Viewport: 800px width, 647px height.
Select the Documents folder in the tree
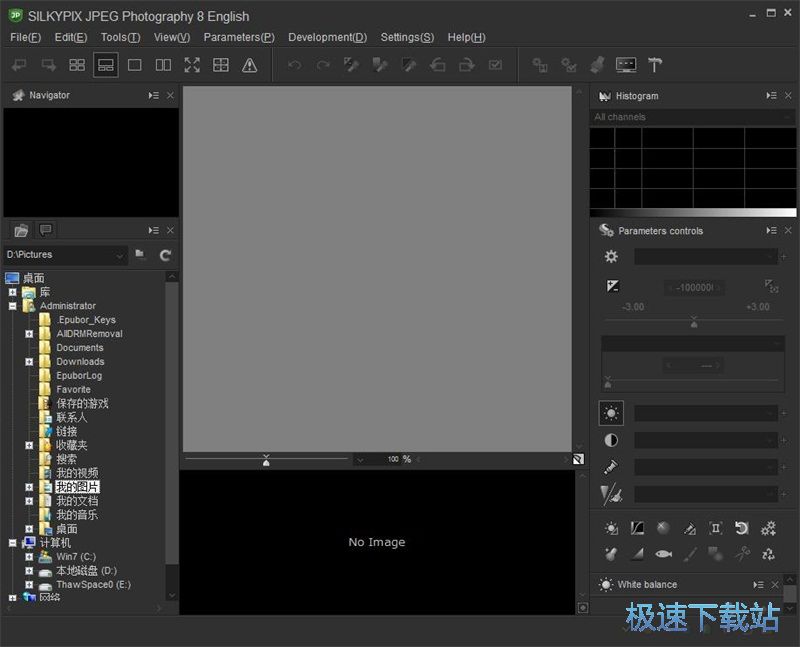click(x=79, y=348)
